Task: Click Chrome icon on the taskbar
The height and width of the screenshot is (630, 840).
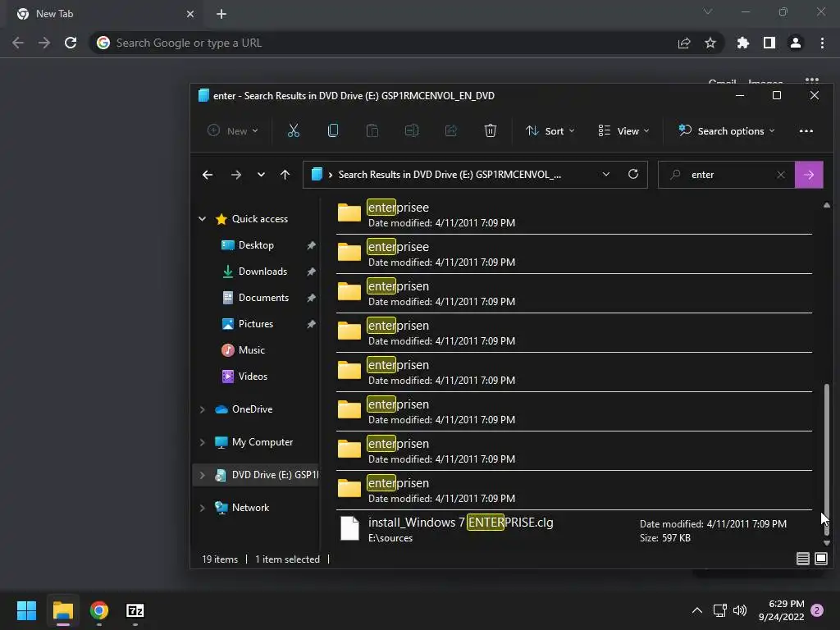Action: point(99,610)
